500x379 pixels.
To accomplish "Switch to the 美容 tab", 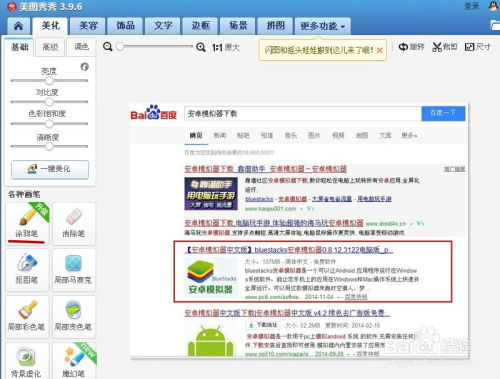I will click(x=88, y=26).
